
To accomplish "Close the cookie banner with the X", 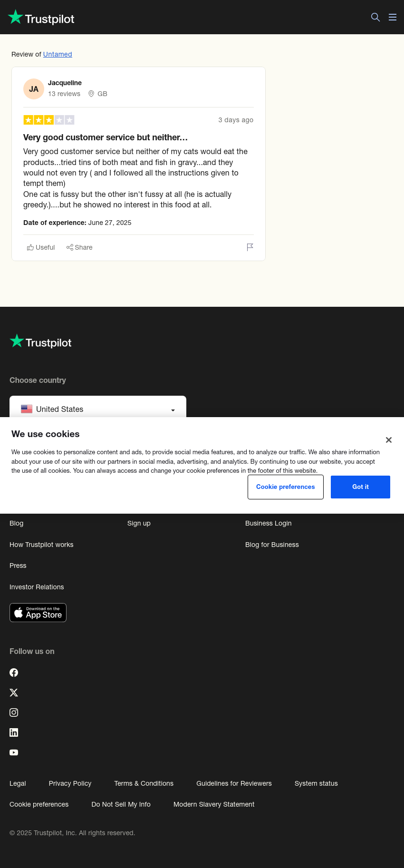I will 389,440.
